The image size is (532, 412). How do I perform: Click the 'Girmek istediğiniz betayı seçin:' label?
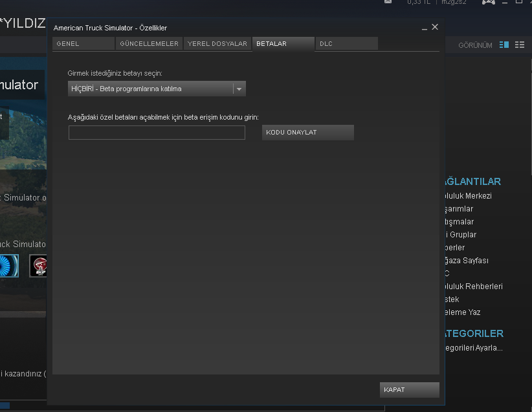pyautogui.click(x=115, y=73)
